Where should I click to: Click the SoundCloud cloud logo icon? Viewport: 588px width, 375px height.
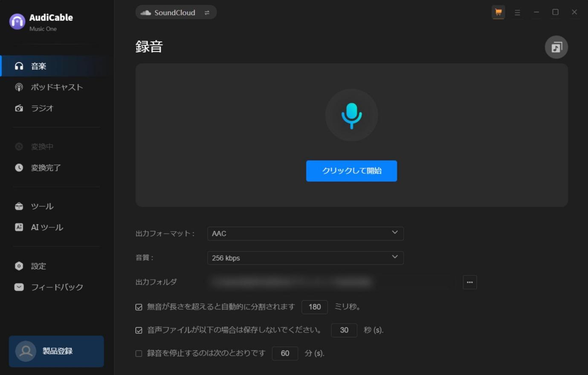pyautogui.click(x=146, y=13)
